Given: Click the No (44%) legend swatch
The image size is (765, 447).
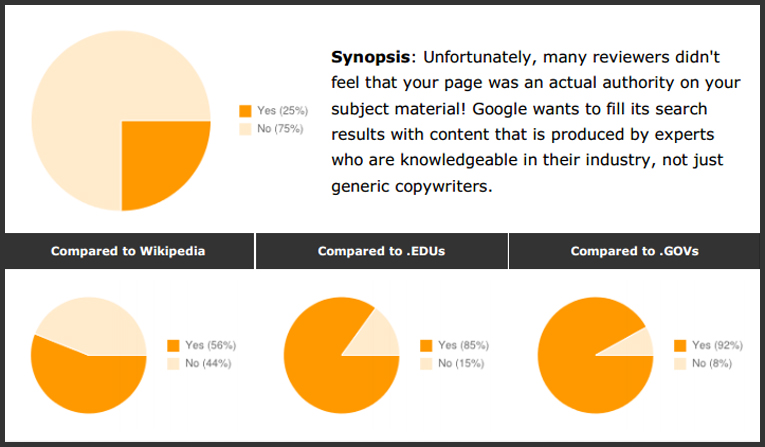Looking at the screenshot, I should point(174,363).
